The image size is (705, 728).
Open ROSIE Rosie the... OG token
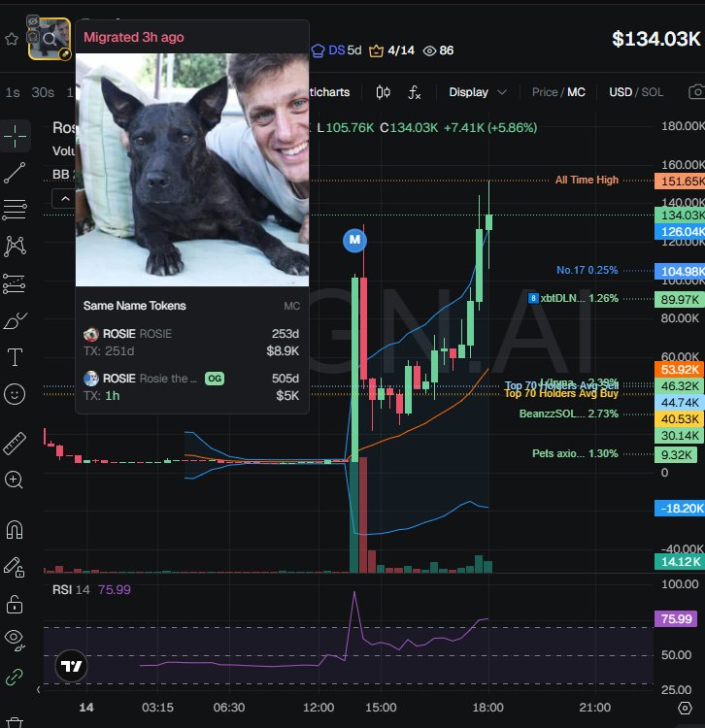click(x=191, y=386)
